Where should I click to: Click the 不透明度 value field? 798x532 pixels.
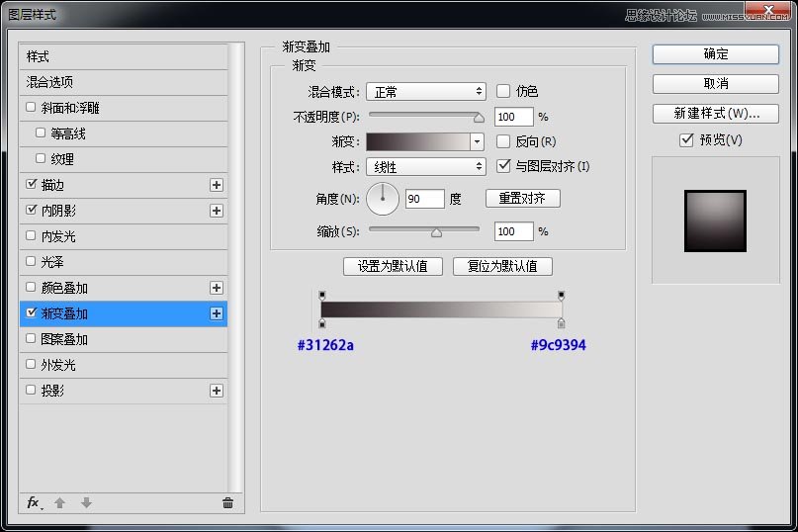click(513, 117)
